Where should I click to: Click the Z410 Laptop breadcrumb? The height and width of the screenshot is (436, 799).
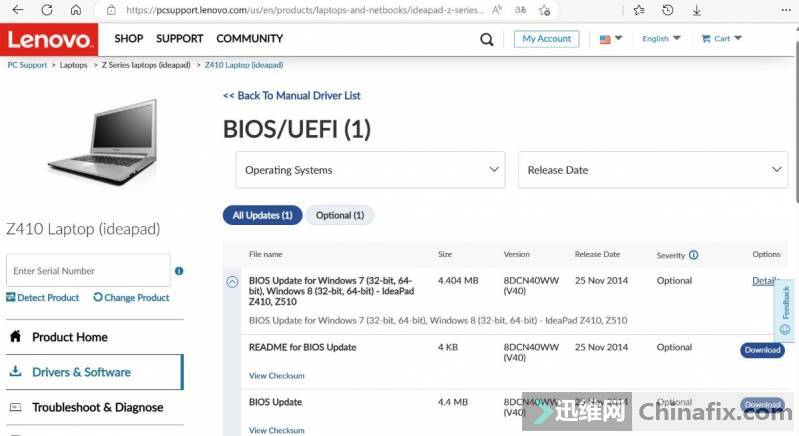point(244,65)
